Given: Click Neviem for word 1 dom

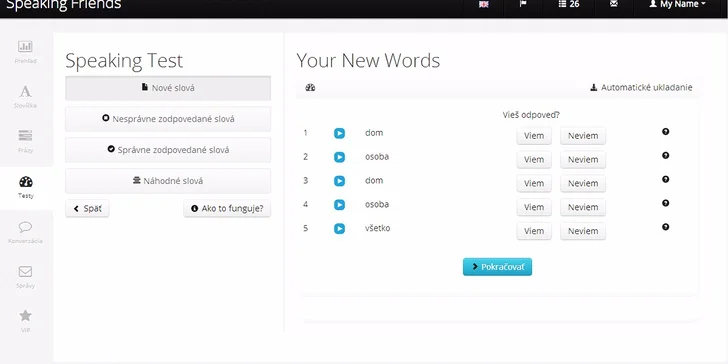Looking at the screenshot, I should 583,136.
